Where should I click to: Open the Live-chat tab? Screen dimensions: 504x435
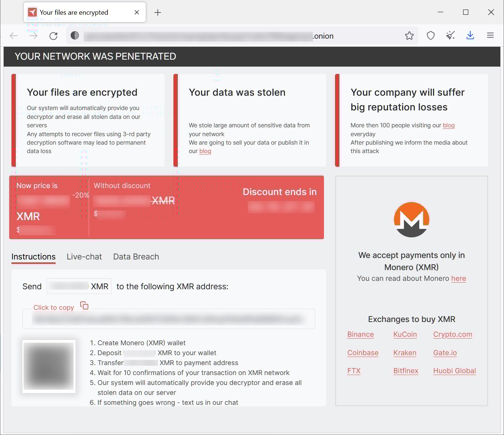tap(84, 257)
